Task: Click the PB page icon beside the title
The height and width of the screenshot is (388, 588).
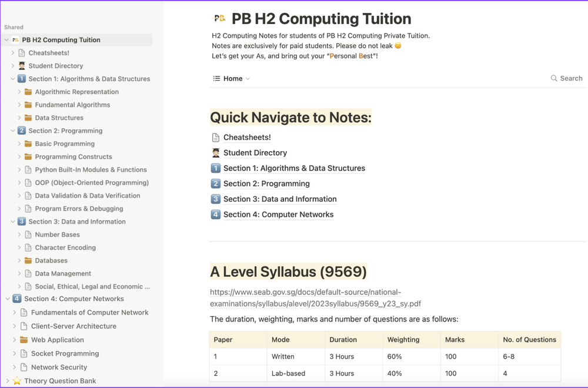Action: 219,18
